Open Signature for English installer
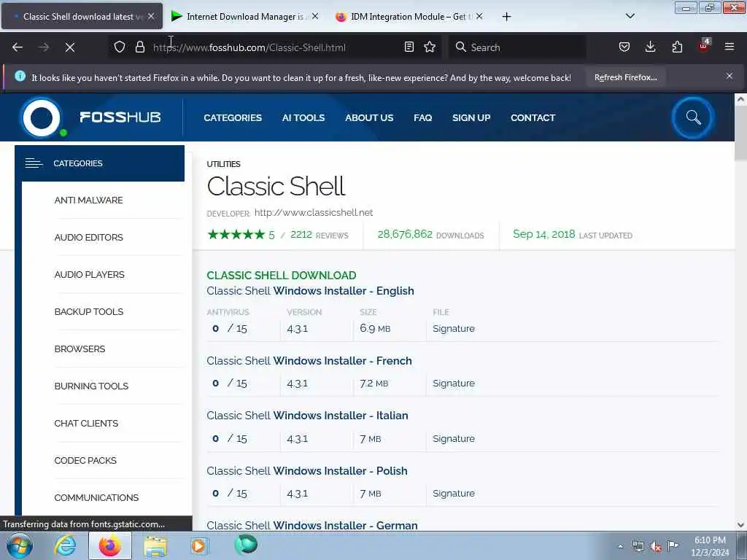The width and height of the screenshot is (747, 560). click(454, 329)
